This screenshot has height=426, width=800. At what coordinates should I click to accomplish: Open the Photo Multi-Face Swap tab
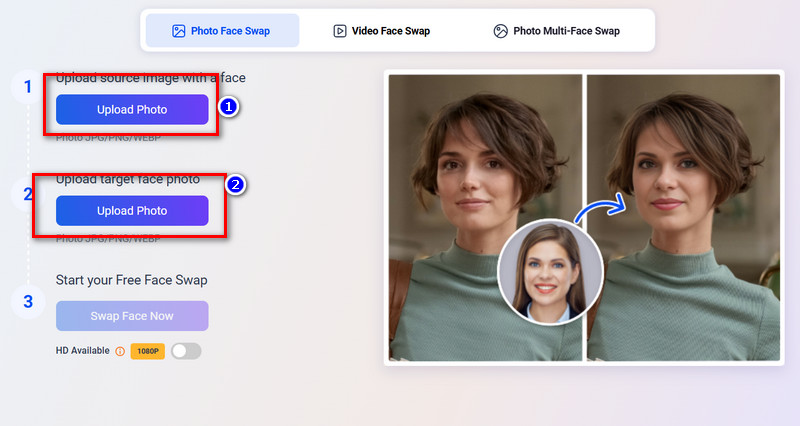pyautogui.click(x=566, y=31)
